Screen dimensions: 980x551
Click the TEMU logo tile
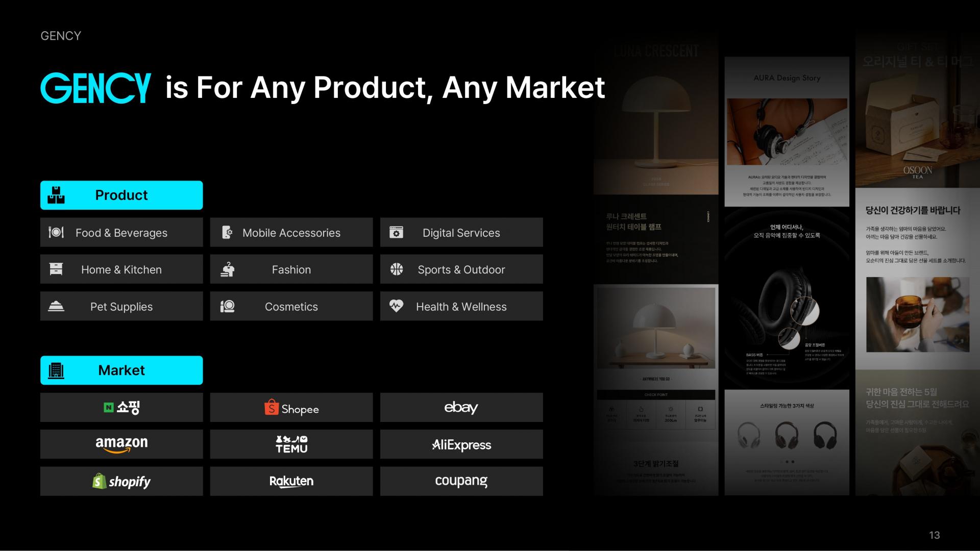[x=291, y=444]
